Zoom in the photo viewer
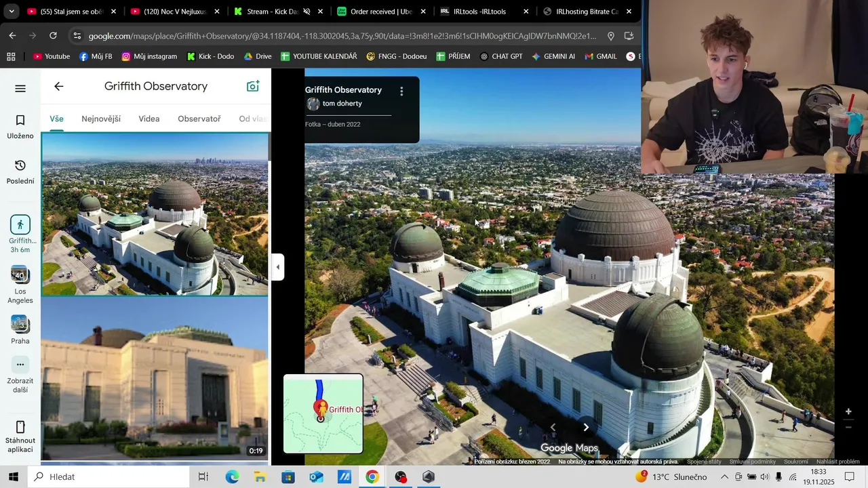The image size is (868, 488). pos(848,411)
